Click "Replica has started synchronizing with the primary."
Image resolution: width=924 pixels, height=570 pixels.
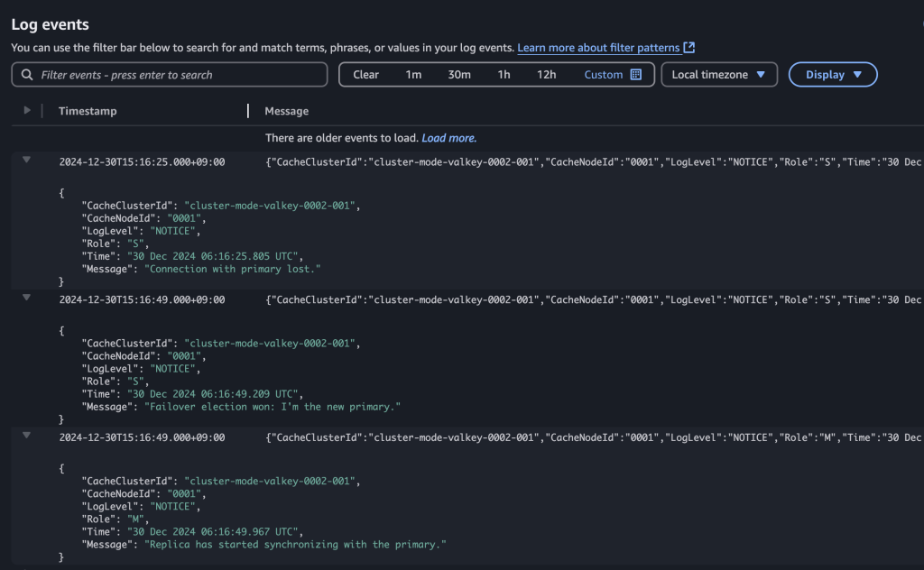click(x=295, y=545)
